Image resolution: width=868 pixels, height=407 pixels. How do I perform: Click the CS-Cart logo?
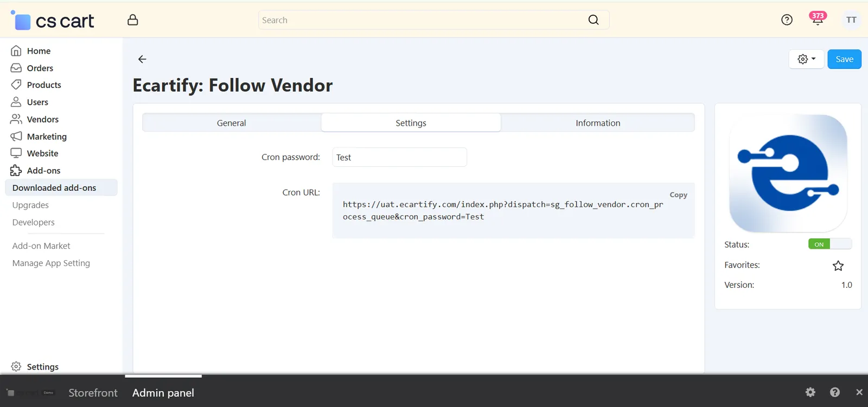click(53, 21)
